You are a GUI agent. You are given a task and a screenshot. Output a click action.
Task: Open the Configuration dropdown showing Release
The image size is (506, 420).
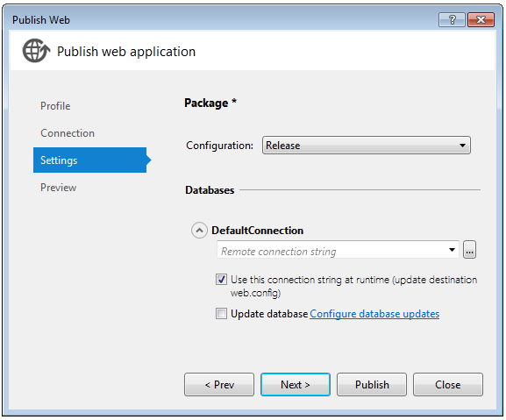click(367, 146)
